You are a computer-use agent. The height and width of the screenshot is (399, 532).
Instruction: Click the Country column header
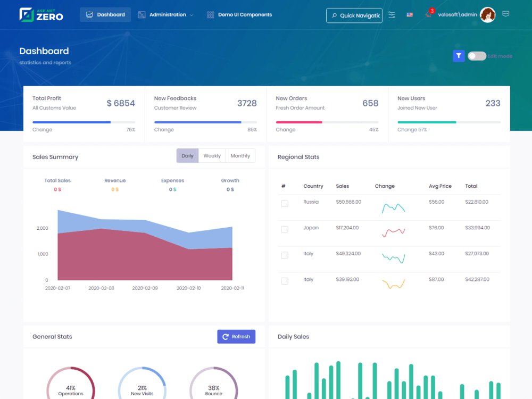point(313,186)
